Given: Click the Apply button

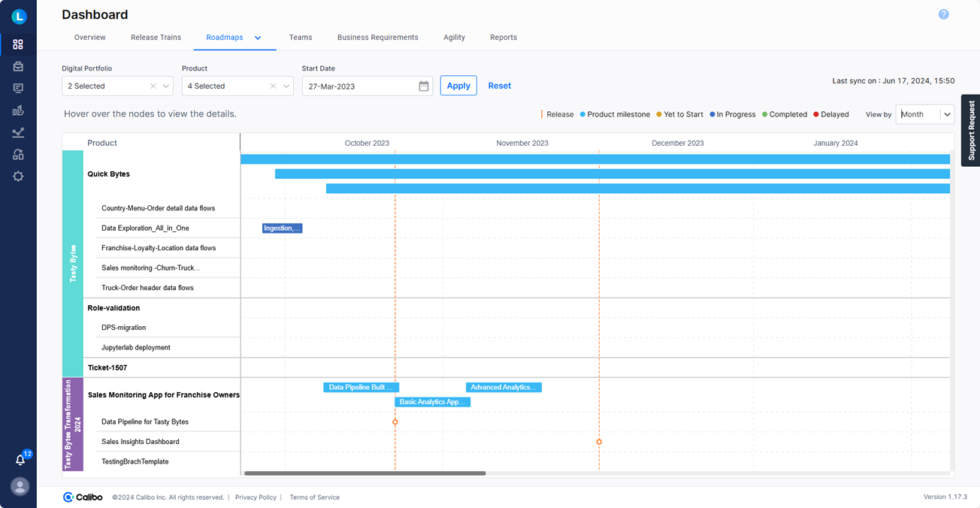Looking at the screenshot, I should pos(458,85).
